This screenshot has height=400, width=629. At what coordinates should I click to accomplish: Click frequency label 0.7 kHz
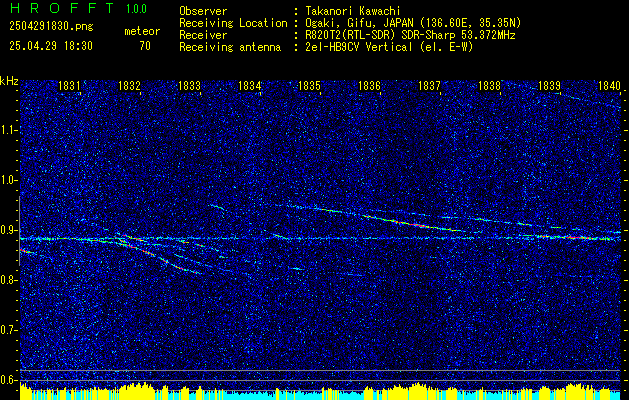coord(8,330)
